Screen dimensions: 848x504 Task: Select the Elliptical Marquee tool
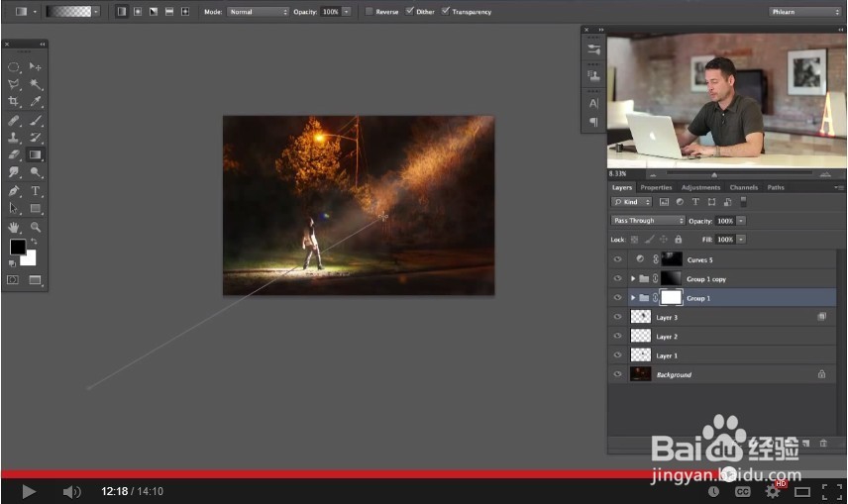(x=14, y=67)
